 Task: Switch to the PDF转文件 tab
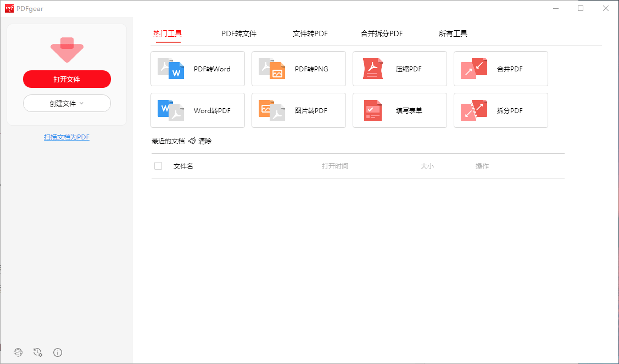pyautogui.click(x=239, y=33)
